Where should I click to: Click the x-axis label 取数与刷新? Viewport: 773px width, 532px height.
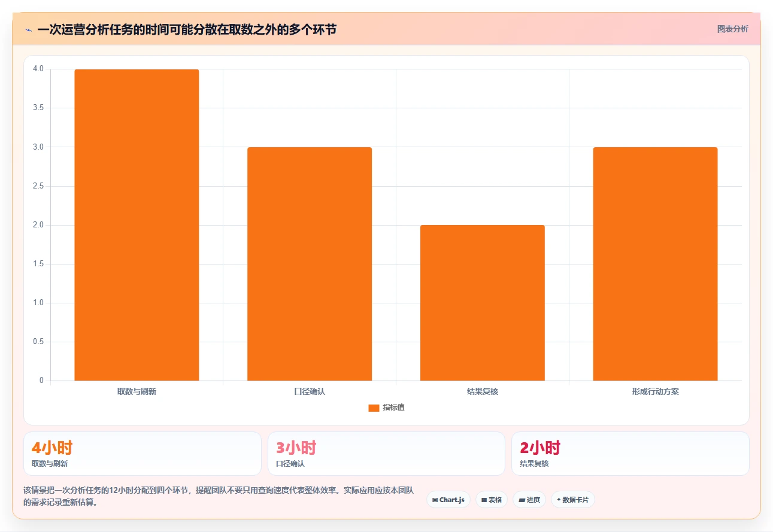pyautogui.click(x=137, y=392)
